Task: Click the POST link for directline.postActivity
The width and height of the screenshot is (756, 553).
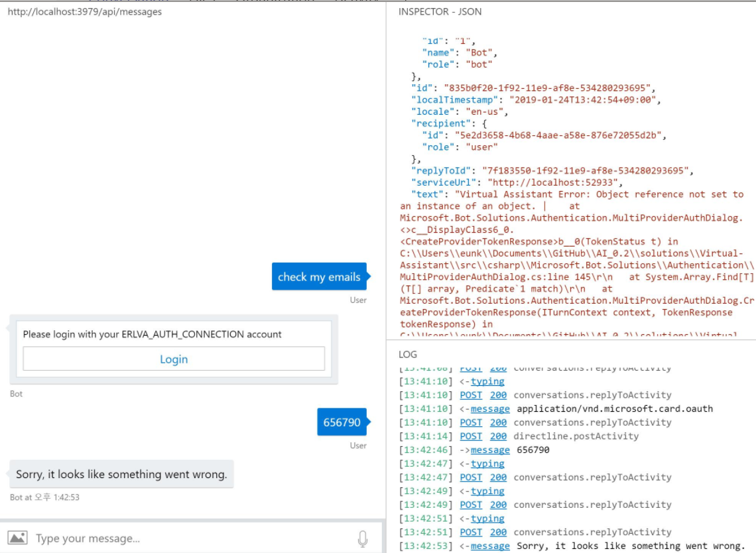Action: point(471,436)
